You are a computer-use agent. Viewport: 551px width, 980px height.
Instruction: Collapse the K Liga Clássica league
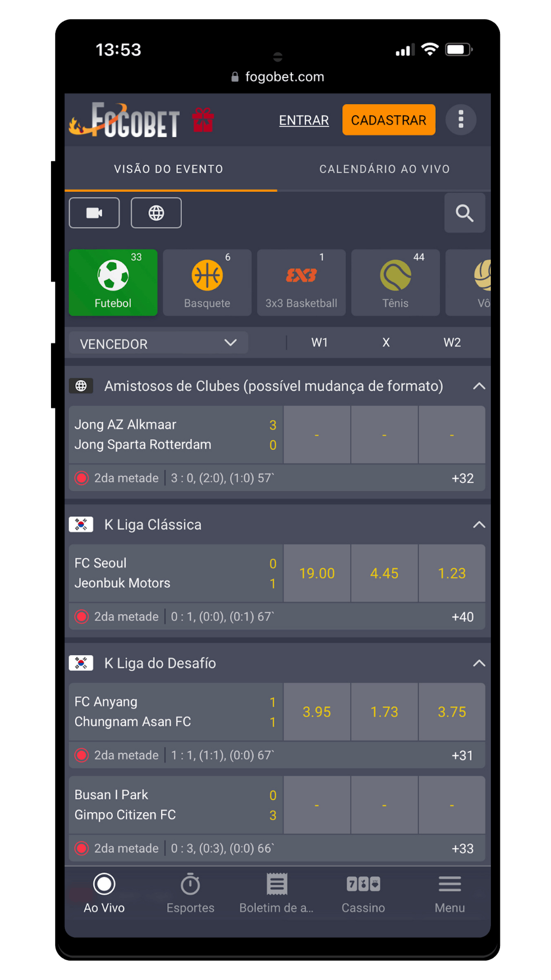click(x=479, y=525)
